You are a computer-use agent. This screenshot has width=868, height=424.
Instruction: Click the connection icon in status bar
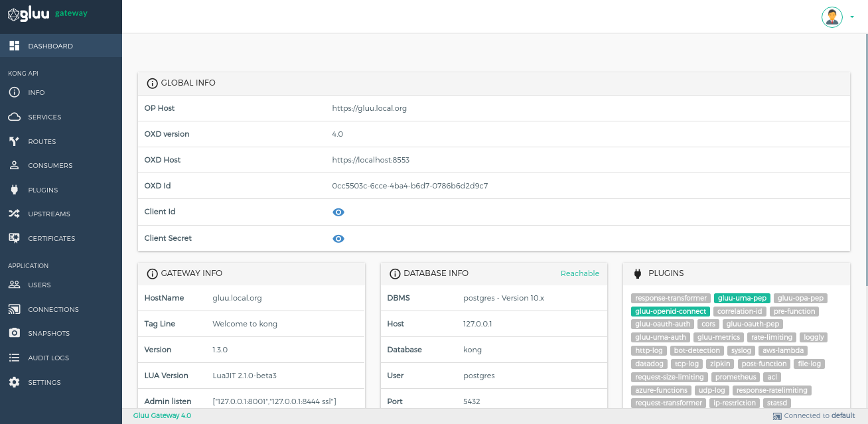point(777,416)
